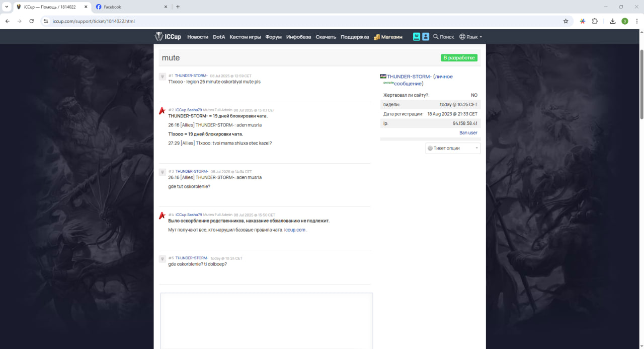Open THUNDER-STORM- profile link on post #3
644x349 pixels.
[x=192, y=171]
